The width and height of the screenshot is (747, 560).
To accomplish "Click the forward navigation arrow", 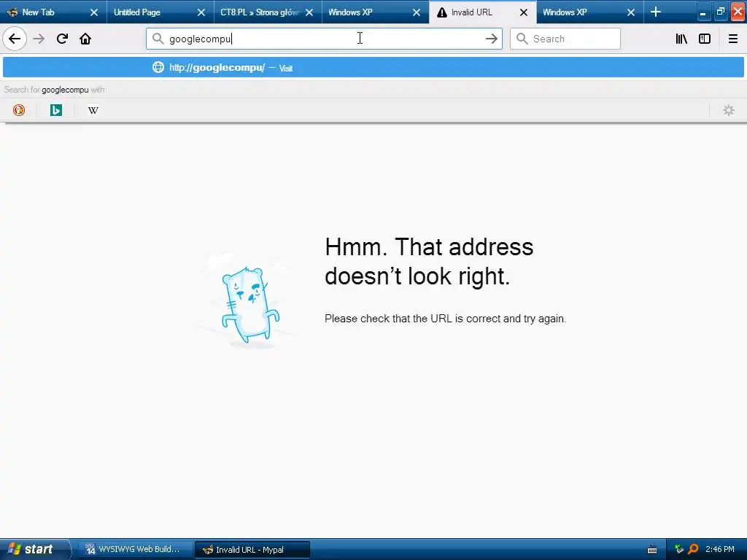I will click(39, 39).
